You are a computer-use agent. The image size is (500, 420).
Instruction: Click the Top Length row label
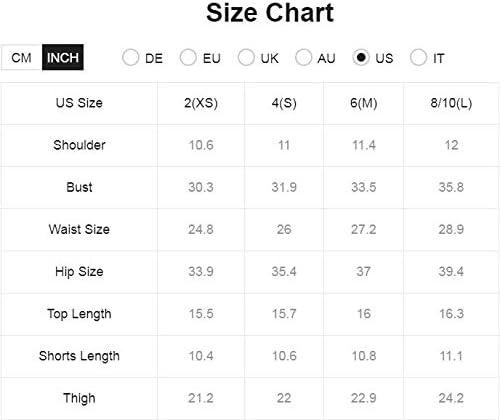(79, 314)
